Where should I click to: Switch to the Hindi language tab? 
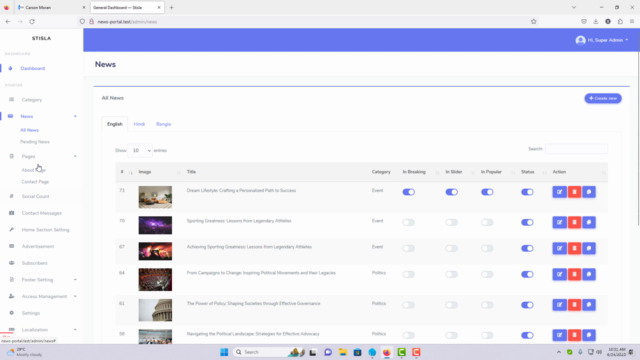coord(139,124)
